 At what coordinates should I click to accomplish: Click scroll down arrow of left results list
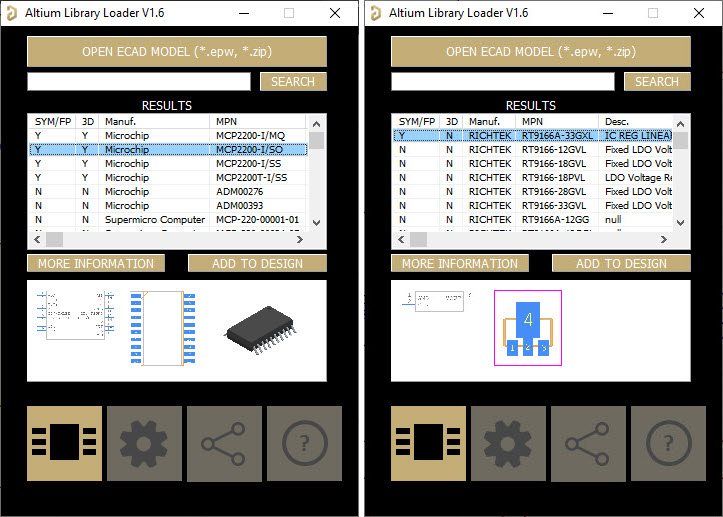(x=317, y=222)
